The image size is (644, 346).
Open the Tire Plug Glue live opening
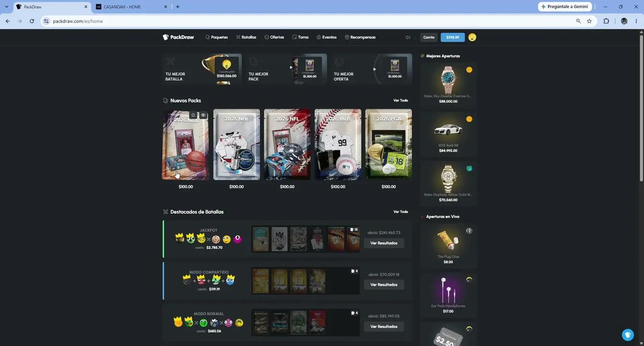pos(448,245)
